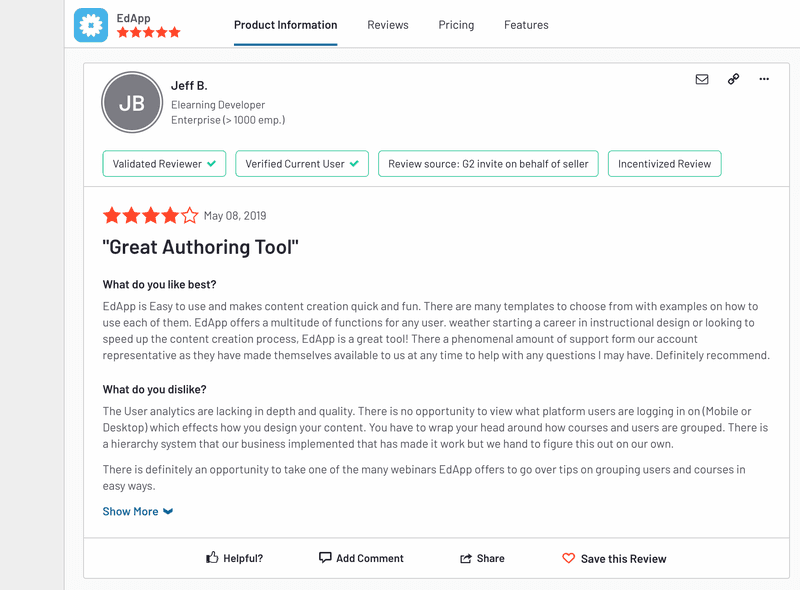Open the Pricing tab
The image size is (800, 590).
pyautogui.click(x=456, y=25)
